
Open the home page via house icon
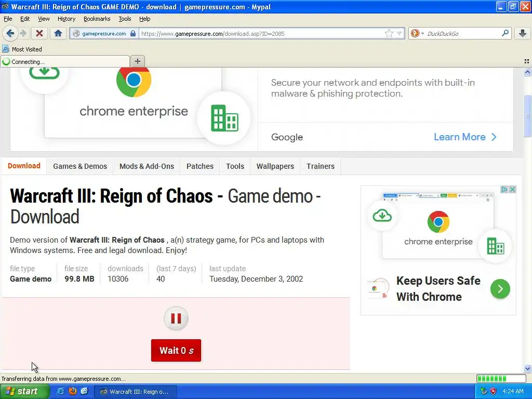click(x=58, y=33)
